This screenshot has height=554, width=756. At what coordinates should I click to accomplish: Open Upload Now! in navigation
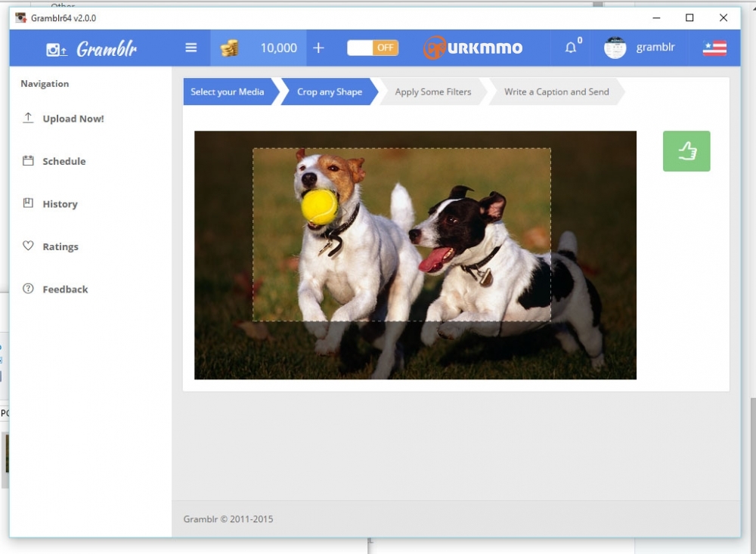pyautogui.click(x=73, y=119)
